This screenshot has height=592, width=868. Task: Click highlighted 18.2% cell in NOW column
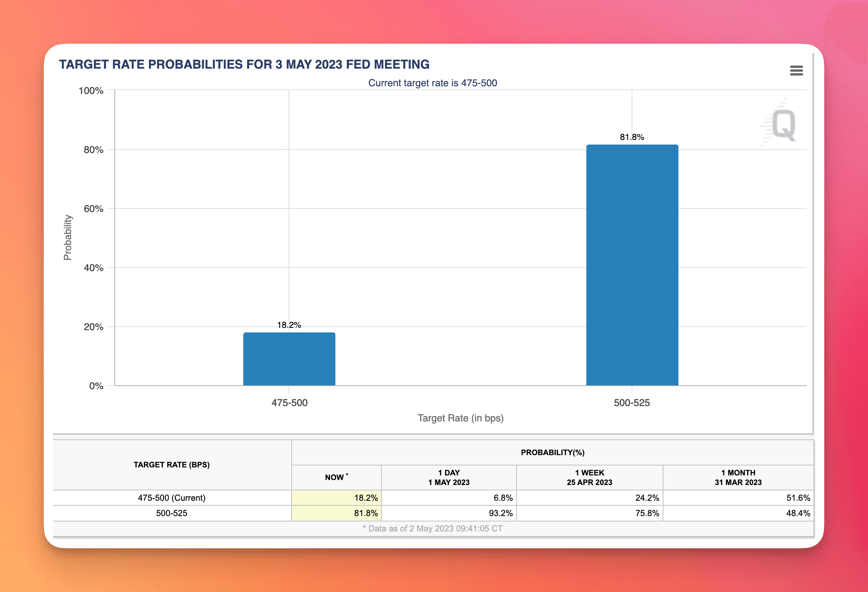click(337, 498)
